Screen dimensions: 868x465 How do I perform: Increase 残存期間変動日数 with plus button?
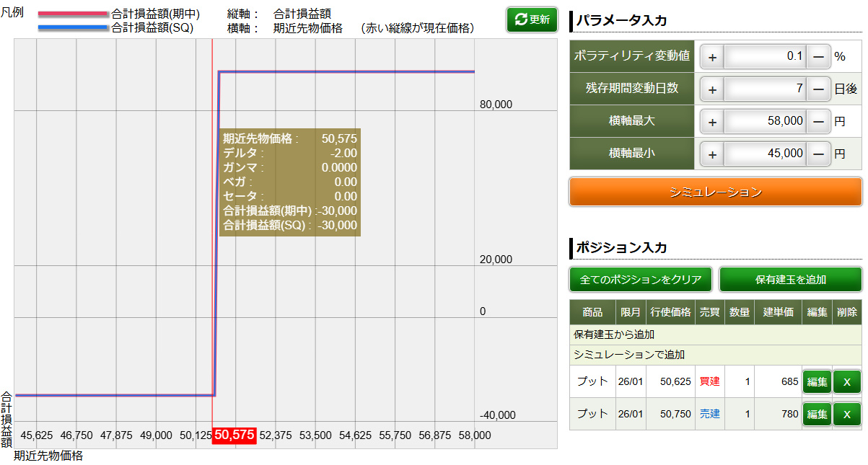tap(712, 89)
